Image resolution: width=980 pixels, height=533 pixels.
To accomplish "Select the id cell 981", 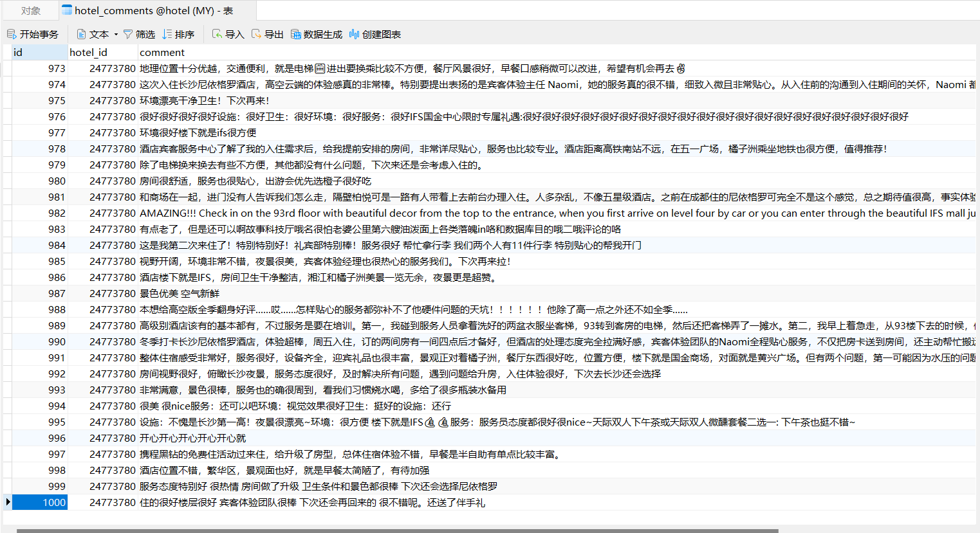I will [x=40, y=197].
